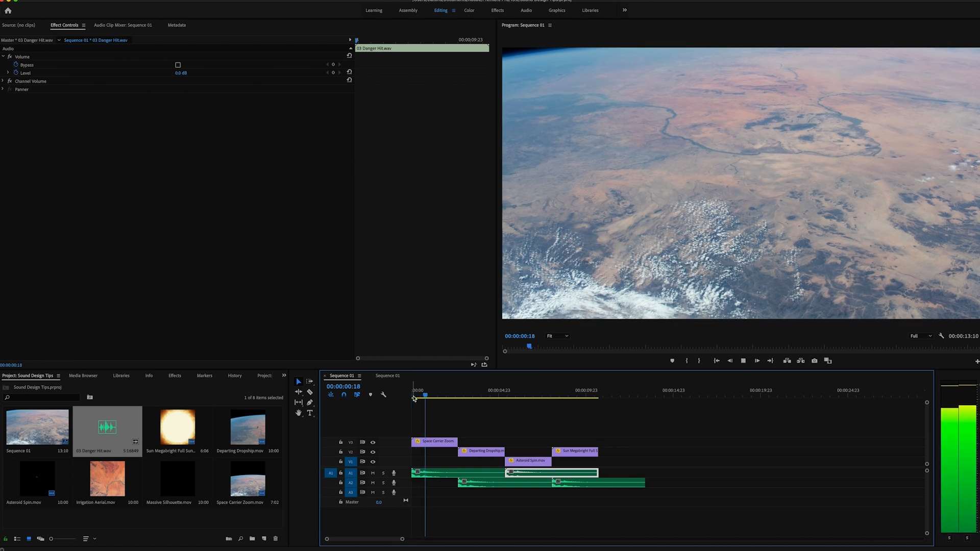Image resolution: width=980 pixels, height=551 pixels.
Task: Toggle track lock on A3
Action: [x=340, y=492]
